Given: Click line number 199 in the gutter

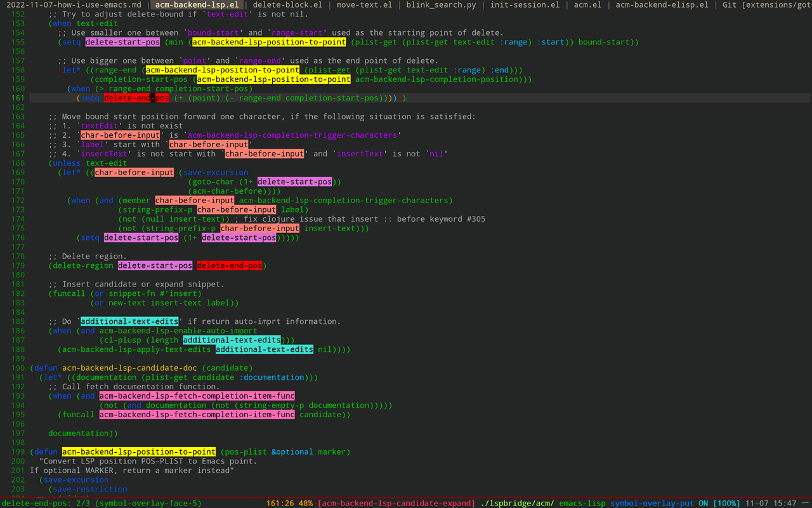Looking at the screenshot, I should tap(18, 451).
